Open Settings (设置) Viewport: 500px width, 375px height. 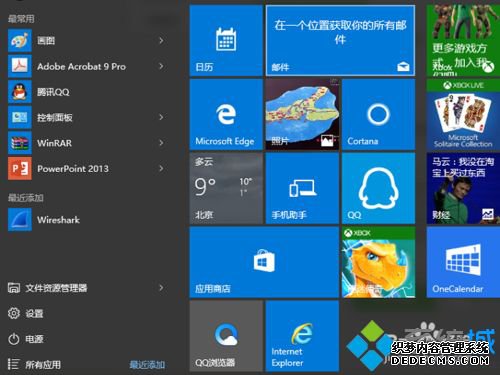point(25,313)
